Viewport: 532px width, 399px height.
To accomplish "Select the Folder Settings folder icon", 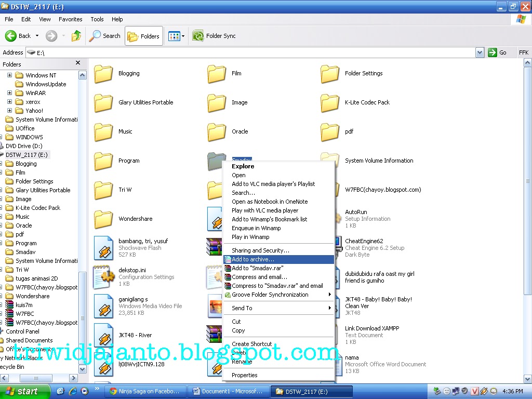I will (330, 74).
